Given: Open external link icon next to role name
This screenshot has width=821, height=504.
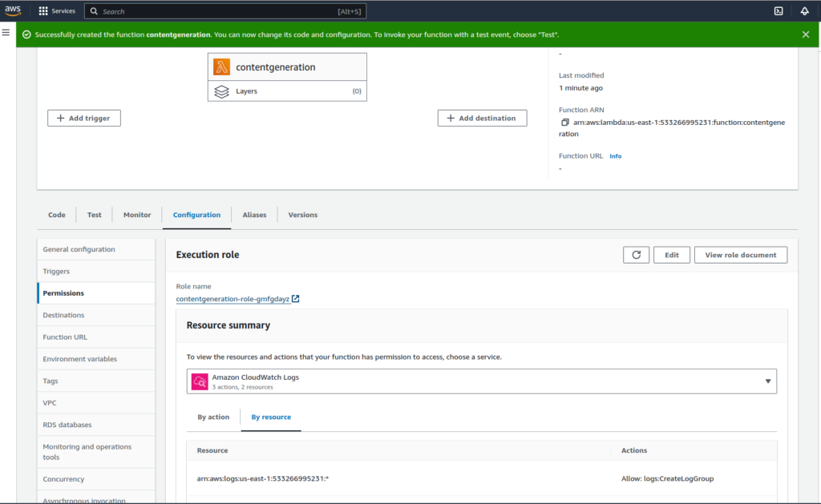Looking at the screenshot, I should 295,299.
